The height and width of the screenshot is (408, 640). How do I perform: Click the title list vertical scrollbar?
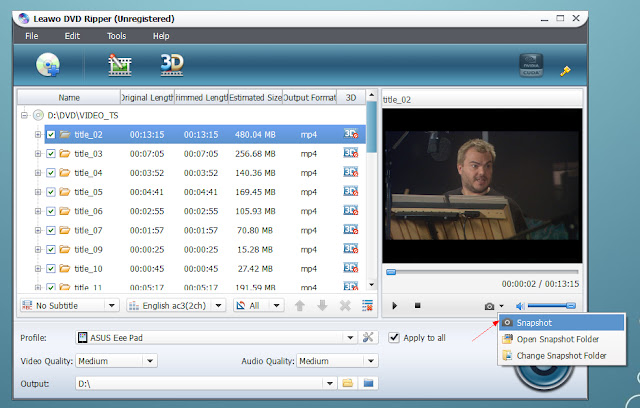point(371,128)
